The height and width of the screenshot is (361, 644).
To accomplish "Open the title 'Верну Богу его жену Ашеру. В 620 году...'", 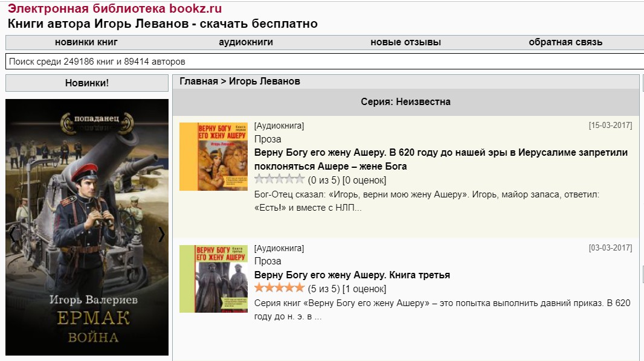I will point(440,159).
